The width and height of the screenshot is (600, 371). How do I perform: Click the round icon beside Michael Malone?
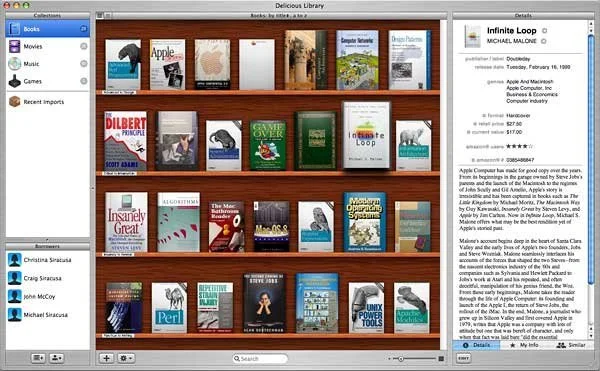pos(543,41)
